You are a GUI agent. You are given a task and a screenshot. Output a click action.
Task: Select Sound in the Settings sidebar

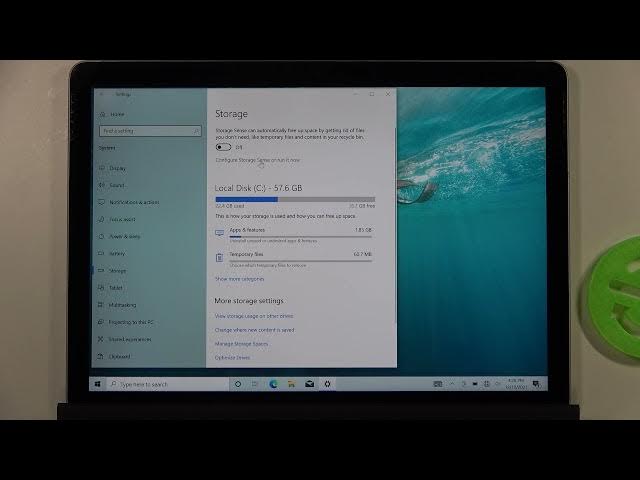coord(117,185)
